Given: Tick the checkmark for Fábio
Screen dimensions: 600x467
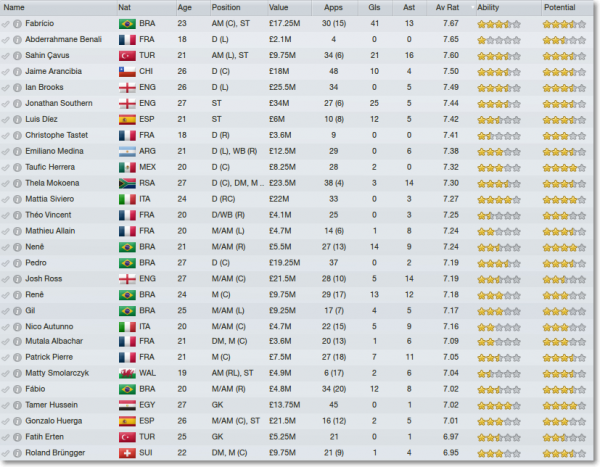Looking at the screenshot, I should click(5, 389).
